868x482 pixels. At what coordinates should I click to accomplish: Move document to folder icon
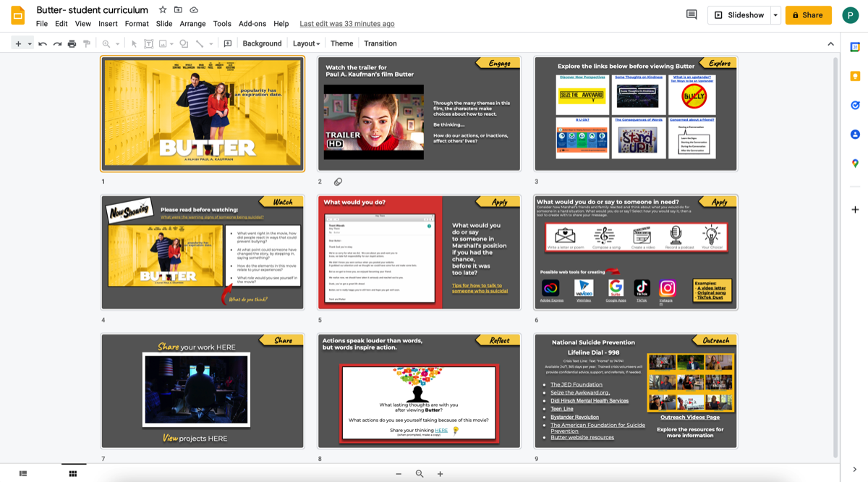pos(178,10)
